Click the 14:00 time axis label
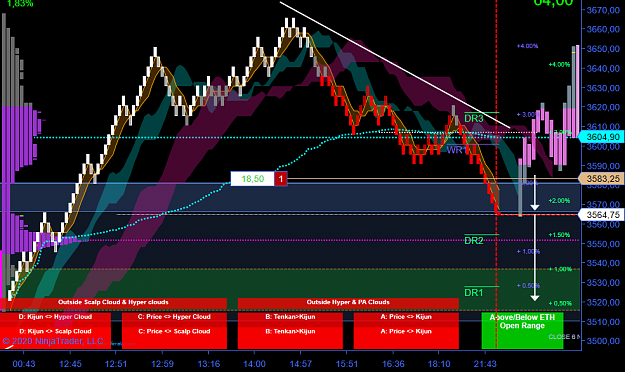 (x=254, y=364)
